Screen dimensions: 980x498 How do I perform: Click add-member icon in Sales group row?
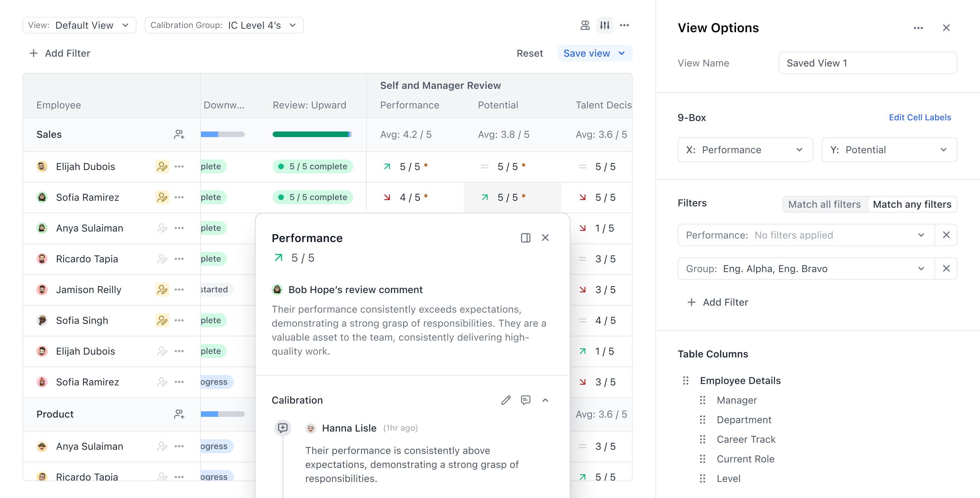pos(179,135)
